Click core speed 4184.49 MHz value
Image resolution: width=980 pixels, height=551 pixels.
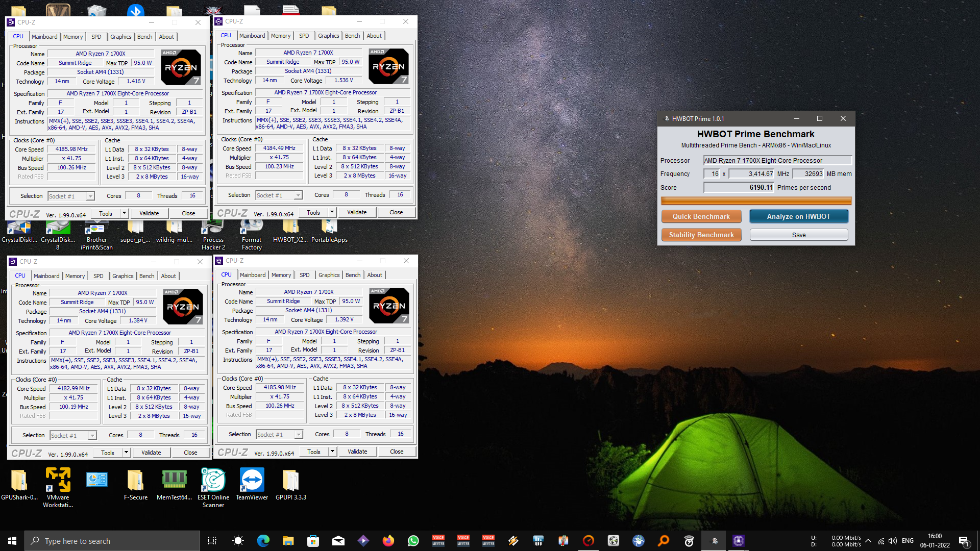(x=279, y=148)
